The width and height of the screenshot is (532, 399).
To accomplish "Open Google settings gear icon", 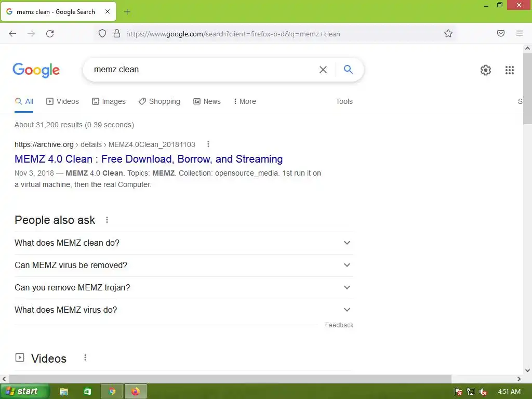I will point(486,70).
